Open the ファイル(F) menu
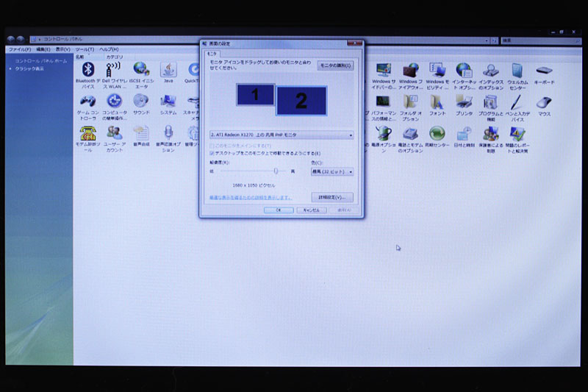This screenshot has width=588, height=392. pos(20,49)
